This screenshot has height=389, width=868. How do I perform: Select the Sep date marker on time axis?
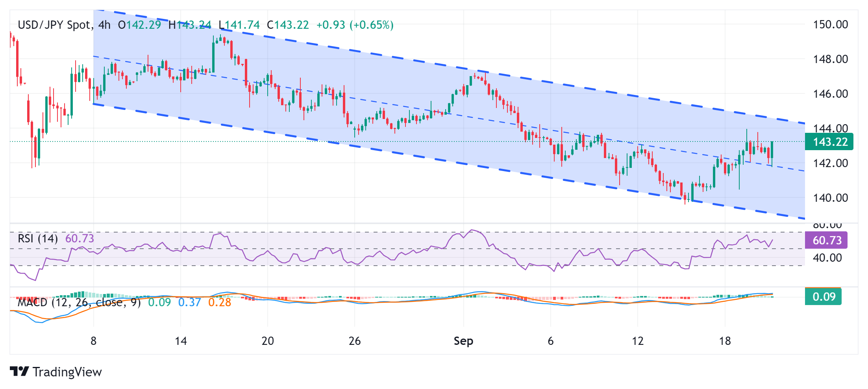point(463,341)
